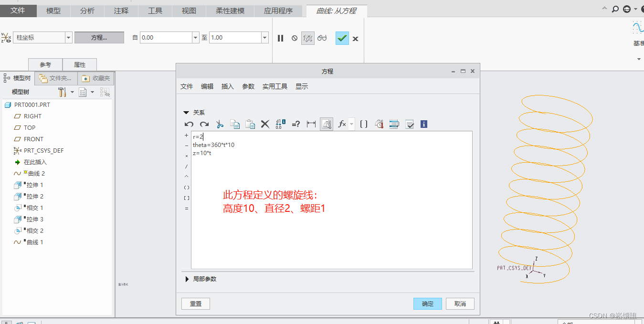Click the 重置 button

pyautogui.click(x=196, y=303)
